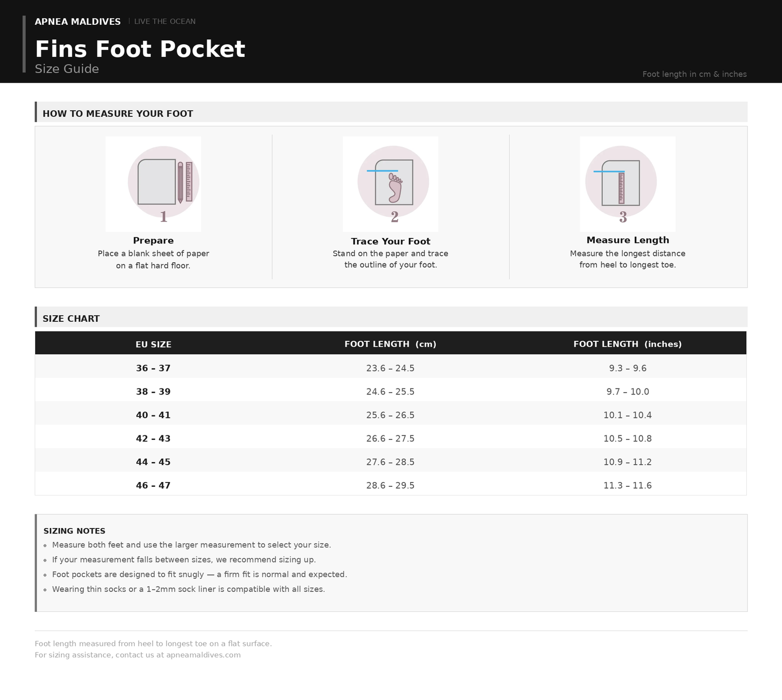Click the Prepare step 1 paper and pencil illustration

[x=153, y=184]
